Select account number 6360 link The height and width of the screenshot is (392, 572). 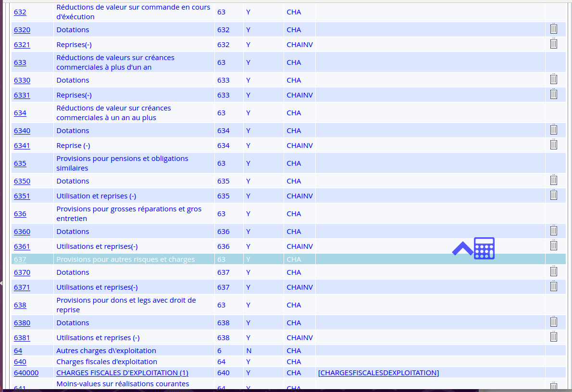22,232
